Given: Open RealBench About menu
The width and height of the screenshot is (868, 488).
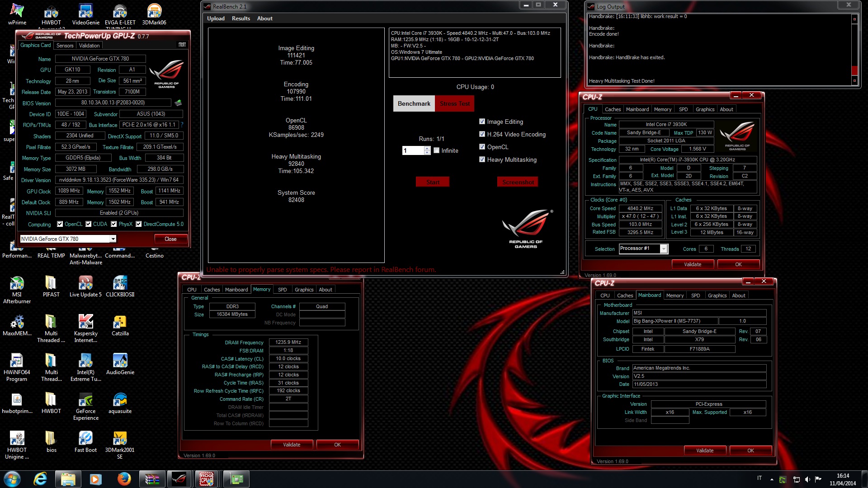Looking at the screenshot, I should 265,19.
